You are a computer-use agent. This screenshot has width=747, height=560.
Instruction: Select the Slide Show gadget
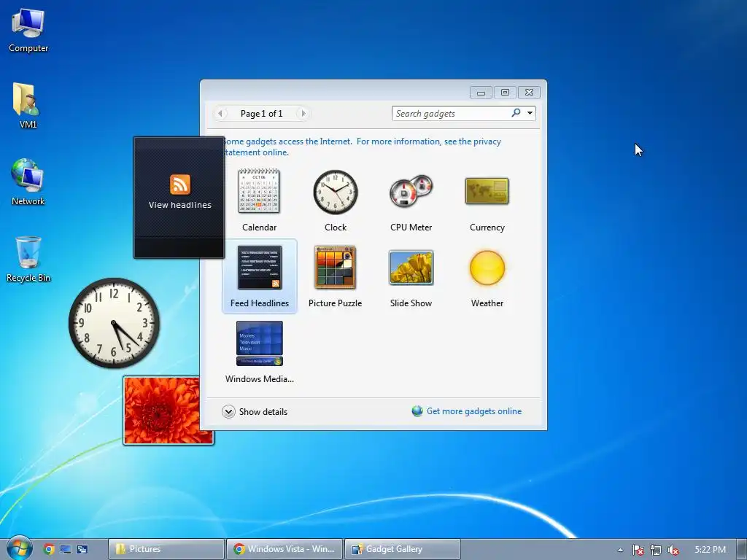coord(411,268)
